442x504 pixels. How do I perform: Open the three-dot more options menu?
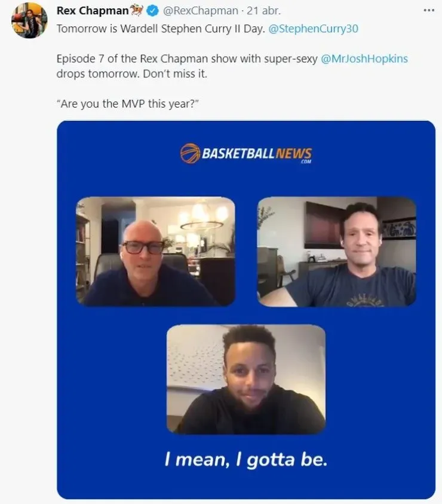pyautogui.click(x=429, y=11)
